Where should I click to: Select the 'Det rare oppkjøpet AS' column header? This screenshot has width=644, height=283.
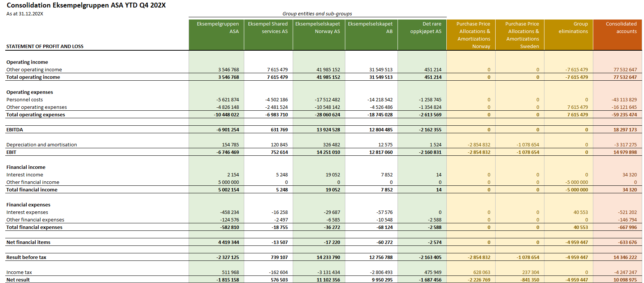tap(422, 35)
